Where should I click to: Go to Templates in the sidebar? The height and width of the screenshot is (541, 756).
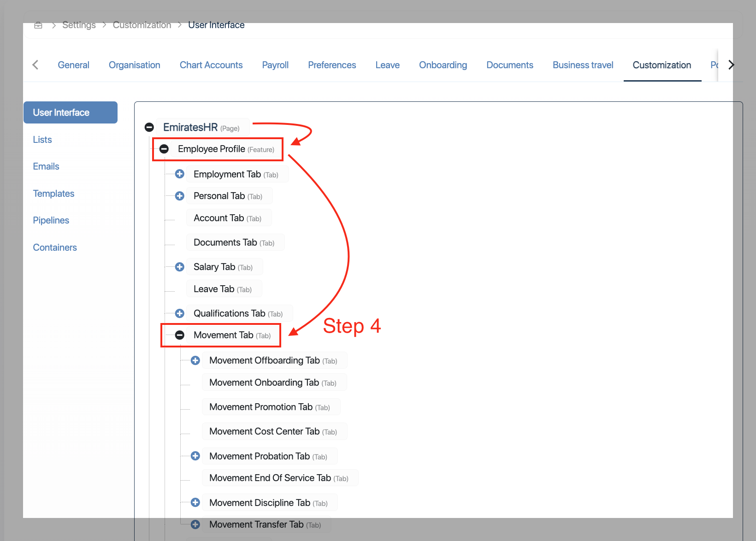53,194
